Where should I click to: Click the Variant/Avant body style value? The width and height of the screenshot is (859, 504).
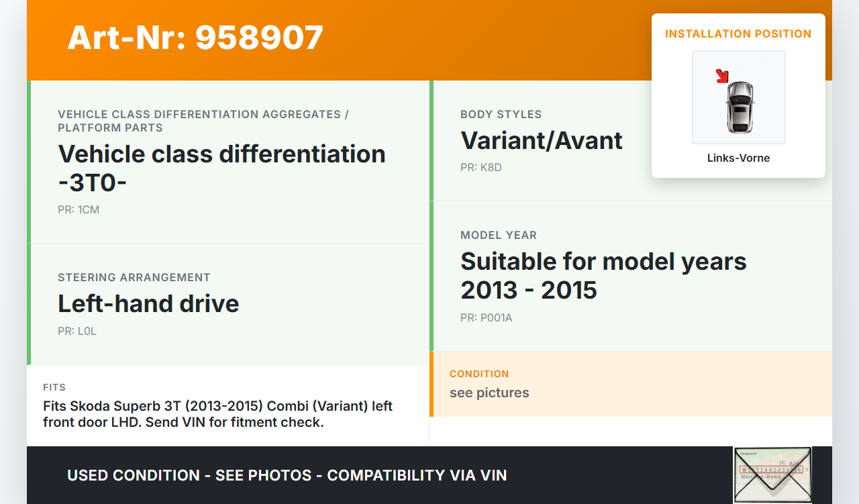tap(542, 141)
